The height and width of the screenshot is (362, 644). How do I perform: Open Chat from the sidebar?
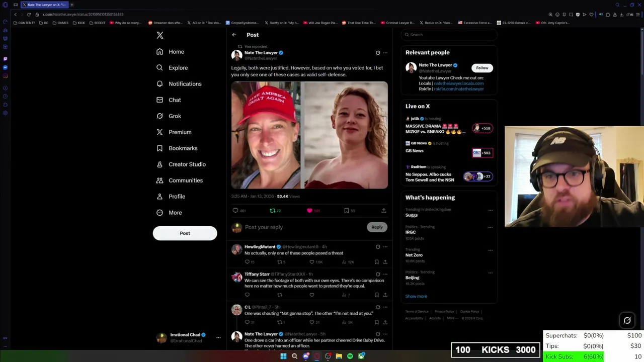(x=169, y=100)
